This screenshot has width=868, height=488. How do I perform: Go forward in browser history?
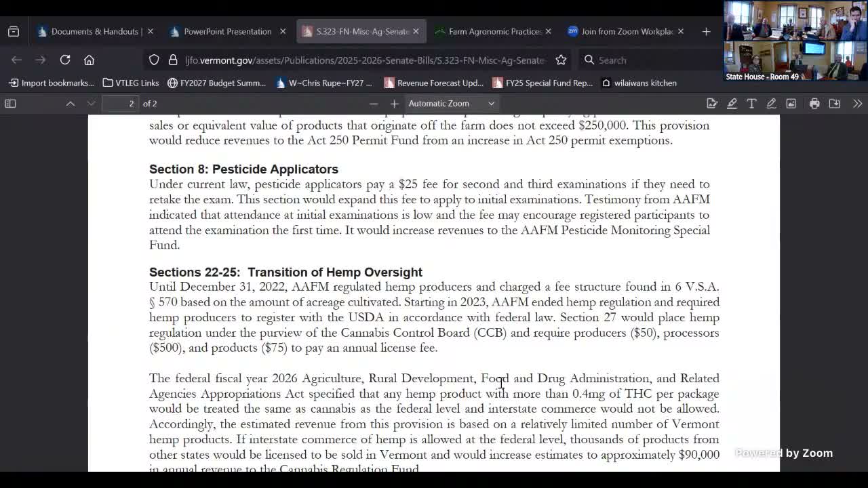(x=41, y=60)
